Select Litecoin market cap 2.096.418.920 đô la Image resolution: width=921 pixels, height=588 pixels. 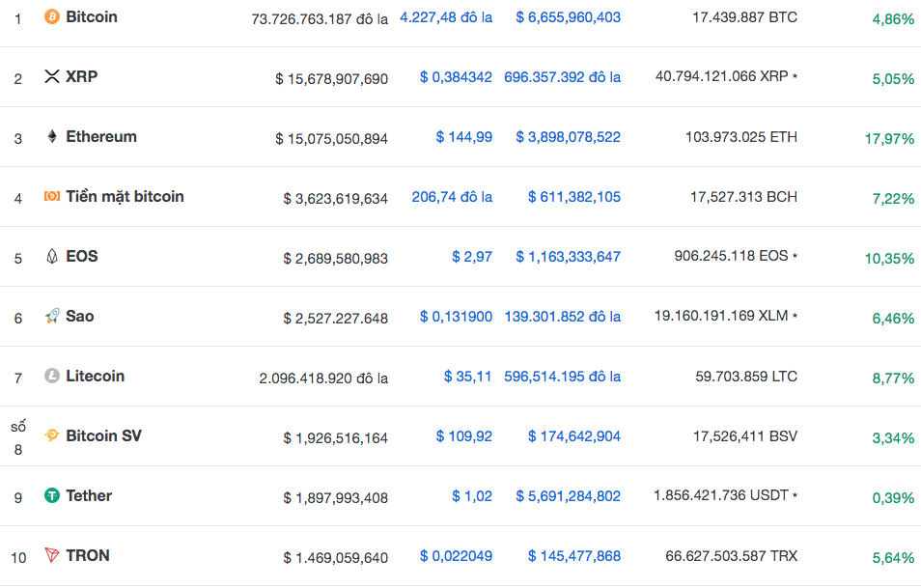point(323,378)
